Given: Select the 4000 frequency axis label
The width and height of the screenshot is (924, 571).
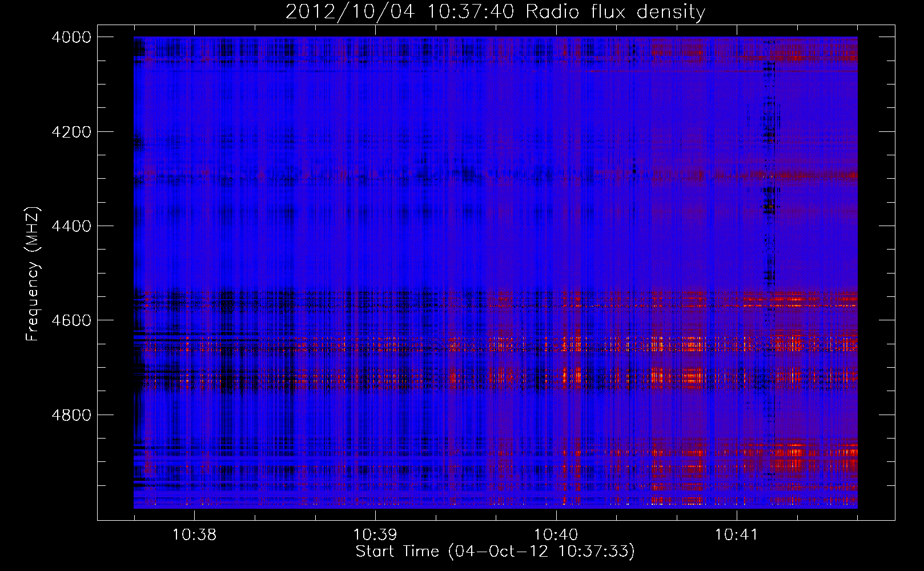Looking at the screenshot, I should (x=71, y=37).
